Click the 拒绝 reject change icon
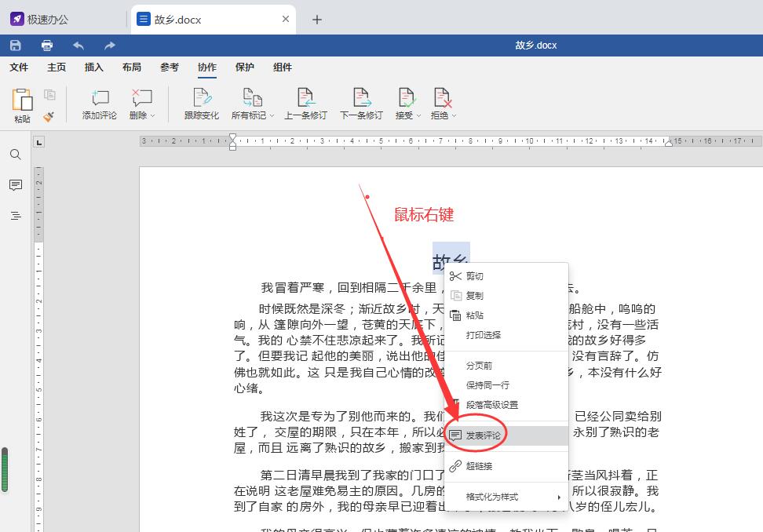This screenshot has height=532, width=763. (442, 98)
